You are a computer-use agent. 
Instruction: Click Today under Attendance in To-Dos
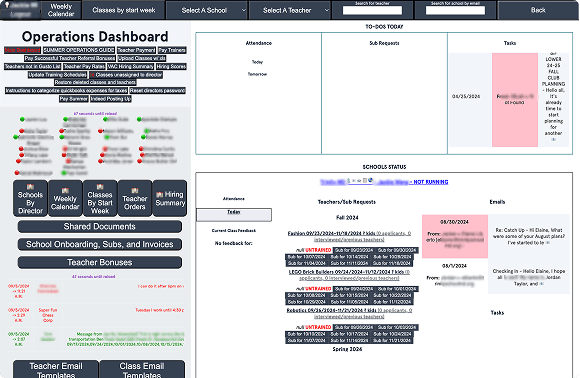point(257,62)
